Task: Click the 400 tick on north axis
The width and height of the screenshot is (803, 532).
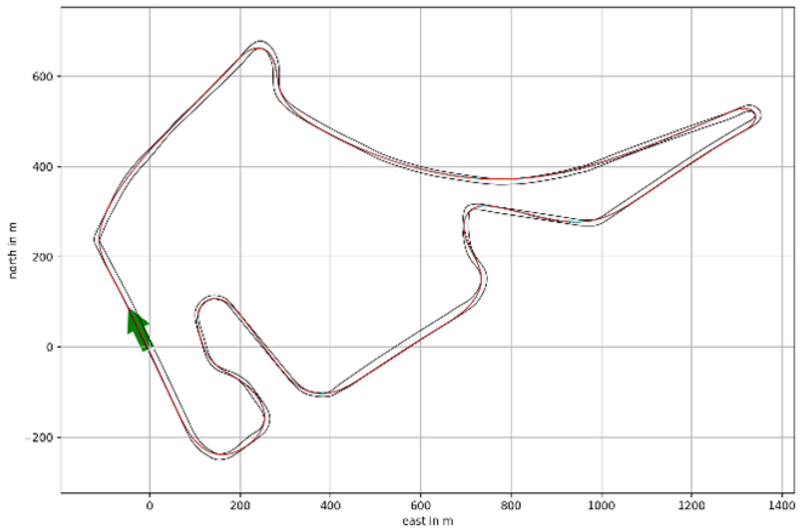Action: click(42, 167)
